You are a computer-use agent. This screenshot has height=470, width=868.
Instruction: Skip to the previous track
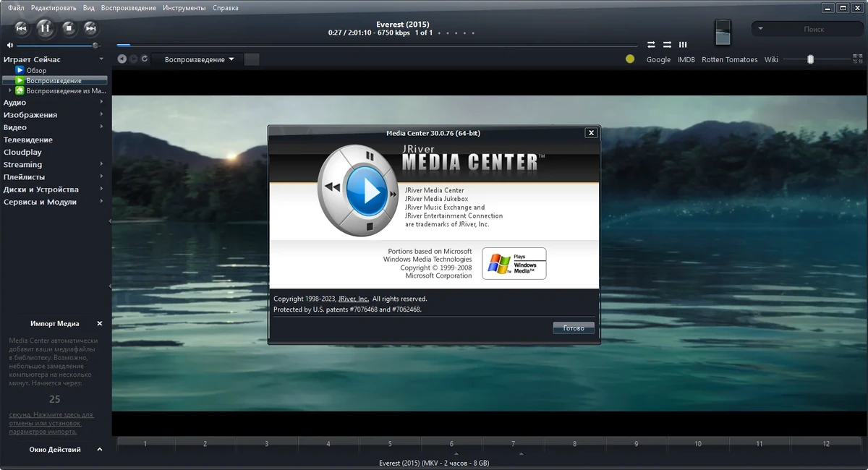(x=22, y=28)
